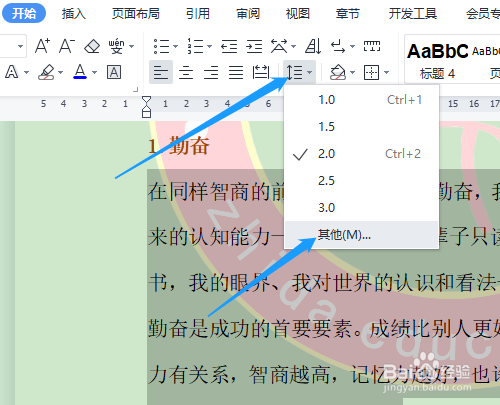Expand the Chinese layout dropdown arrow
Screen dimensions: 500x405
[293, 46]
